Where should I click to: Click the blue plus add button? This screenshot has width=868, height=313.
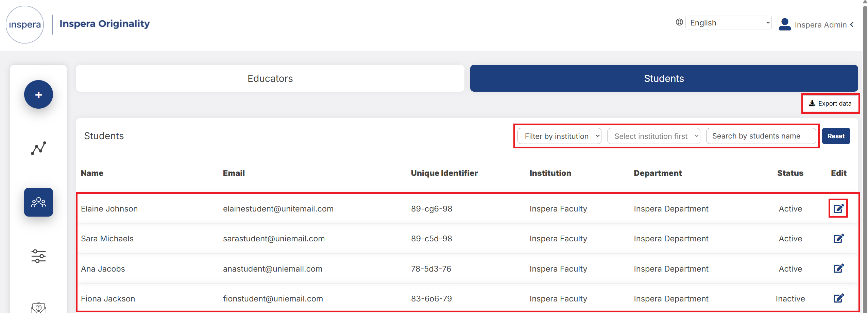[x=38, y=94]
